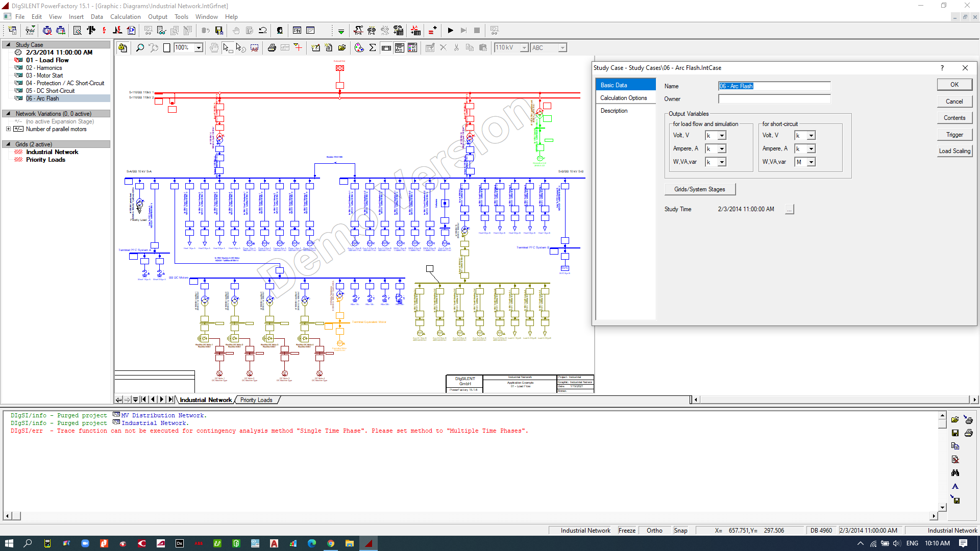Toggle Ortho mode in the status bar

pyautogui.click(x=654, y=531)
